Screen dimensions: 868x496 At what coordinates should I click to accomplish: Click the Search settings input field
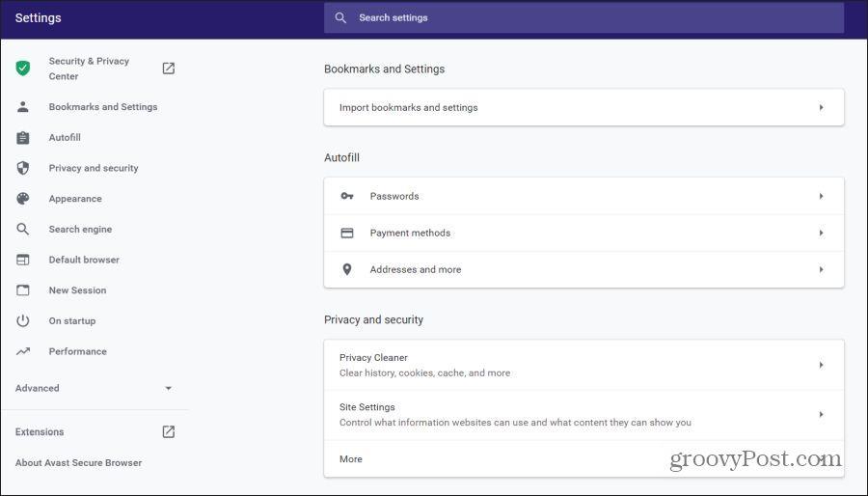pyautogui.click(x=584, y=17)
